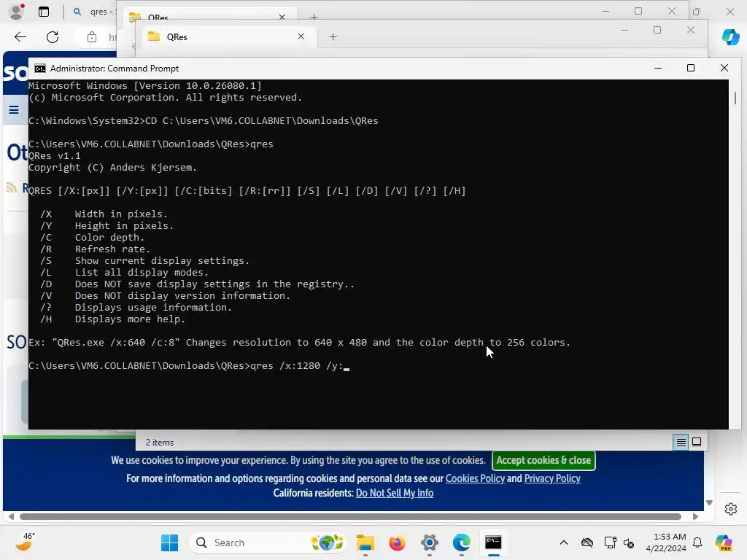Click the horizontal scrollbar right arrow
Image resolution: width=747 pixels, height=560 pixels.
pos(695,517)
